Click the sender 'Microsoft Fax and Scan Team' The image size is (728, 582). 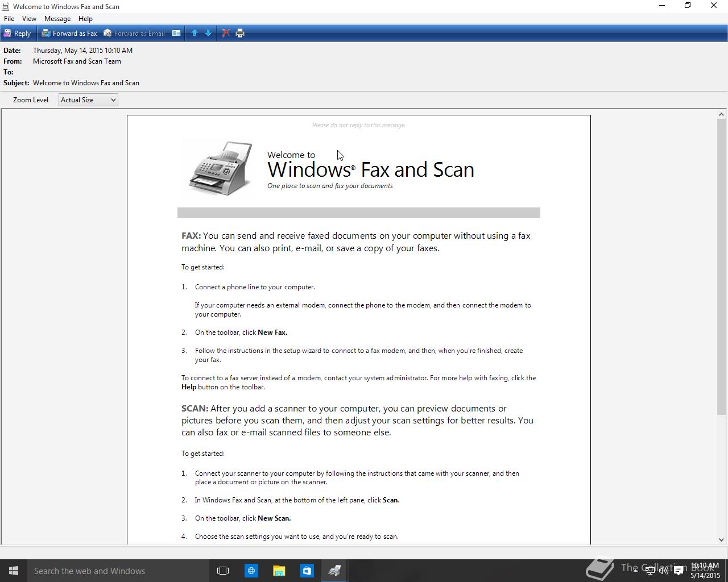77,61
